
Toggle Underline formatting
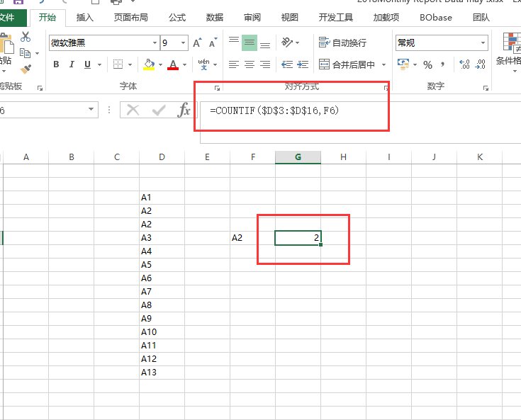click(x=87, y=64)
